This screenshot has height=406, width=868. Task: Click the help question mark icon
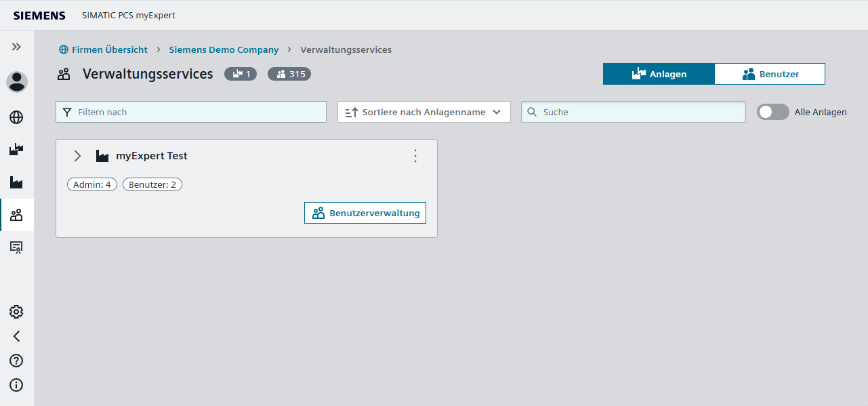pos(16,361)
